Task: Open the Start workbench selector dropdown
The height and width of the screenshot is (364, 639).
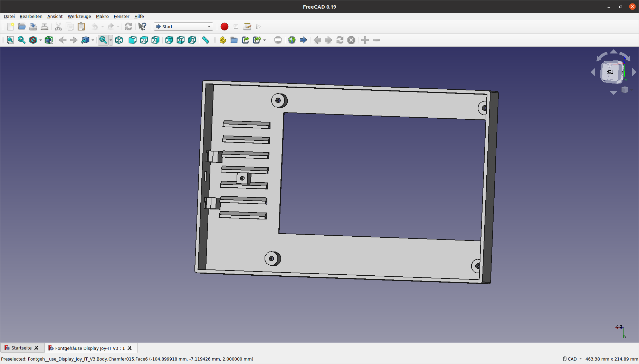Action: [x=183, y=27]
